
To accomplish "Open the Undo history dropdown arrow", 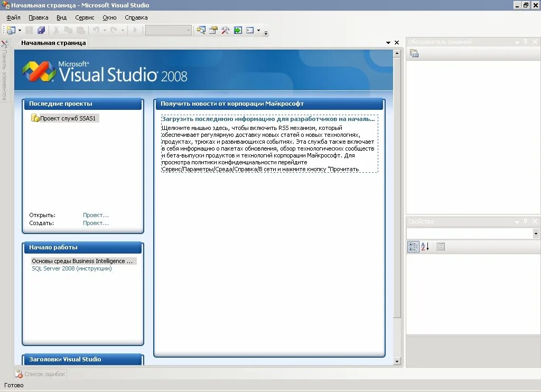I will (x=105, y=30).
